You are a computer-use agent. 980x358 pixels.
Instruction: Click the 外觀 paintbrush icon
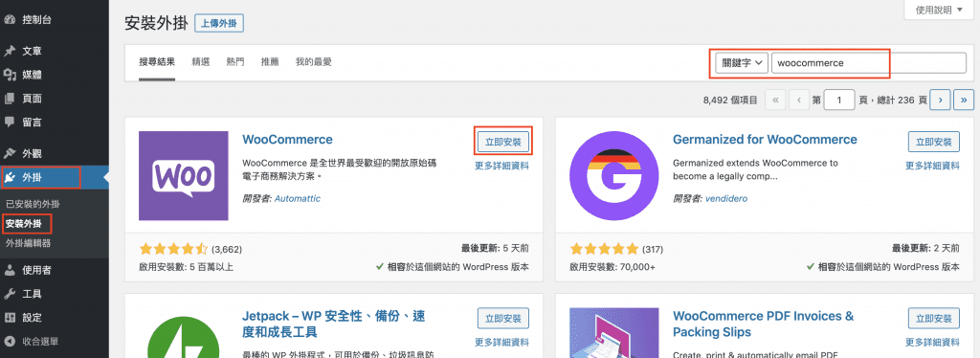coord(10,154)
